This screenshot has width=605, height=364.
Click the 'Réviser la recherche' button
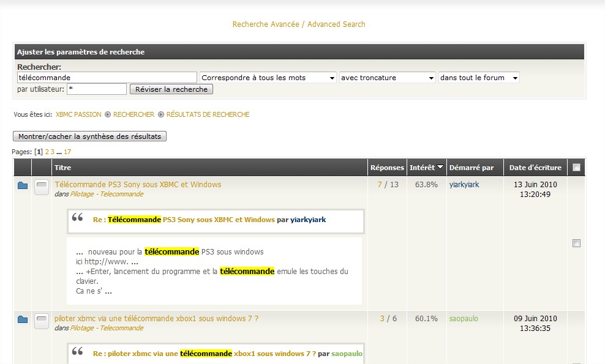point(171,89)
